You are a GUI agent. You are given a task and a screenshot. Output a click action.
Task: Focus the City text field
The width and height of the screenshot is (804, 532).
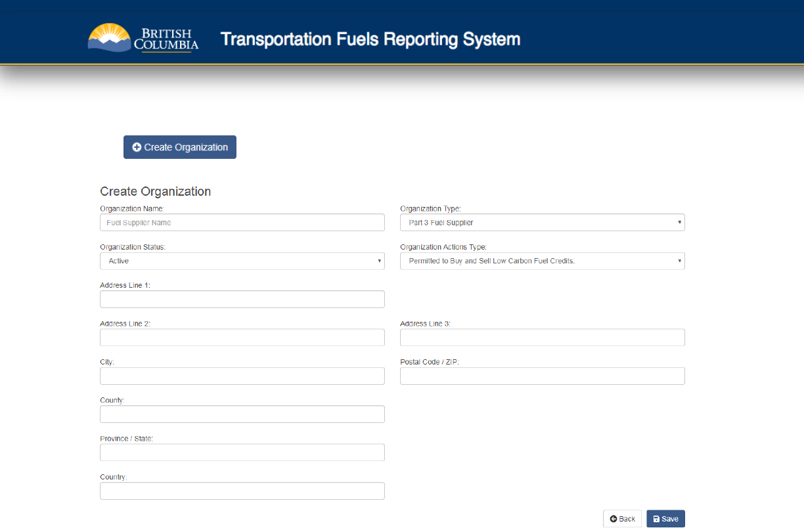[242, 376]
